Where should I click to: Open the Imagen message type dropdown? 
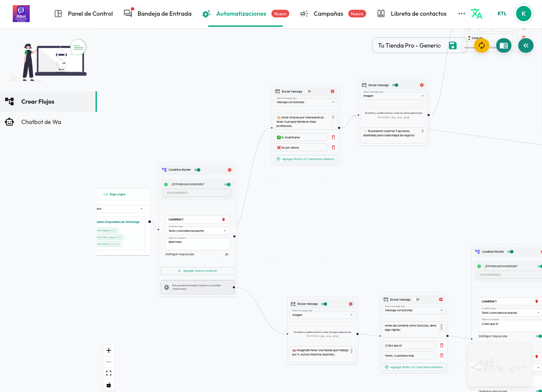(x=393, y=96)
